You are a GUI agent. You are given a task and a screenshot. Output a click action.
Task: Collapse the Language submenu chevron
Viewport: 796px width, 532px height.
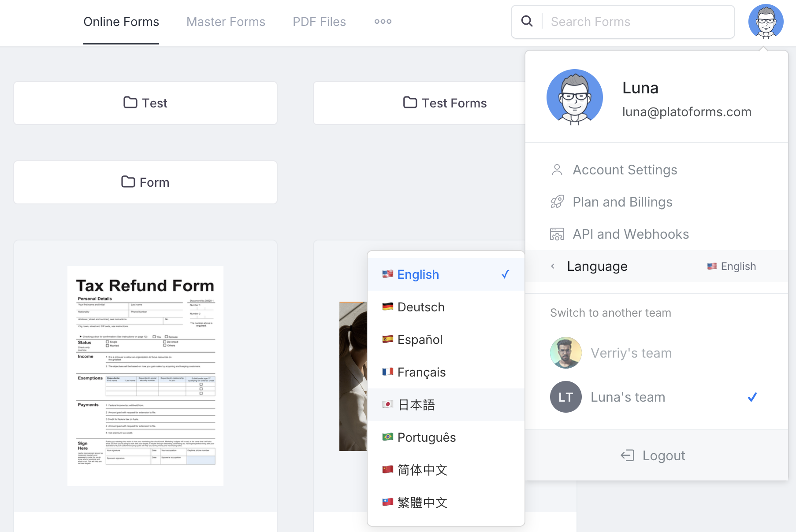[553, 266]
